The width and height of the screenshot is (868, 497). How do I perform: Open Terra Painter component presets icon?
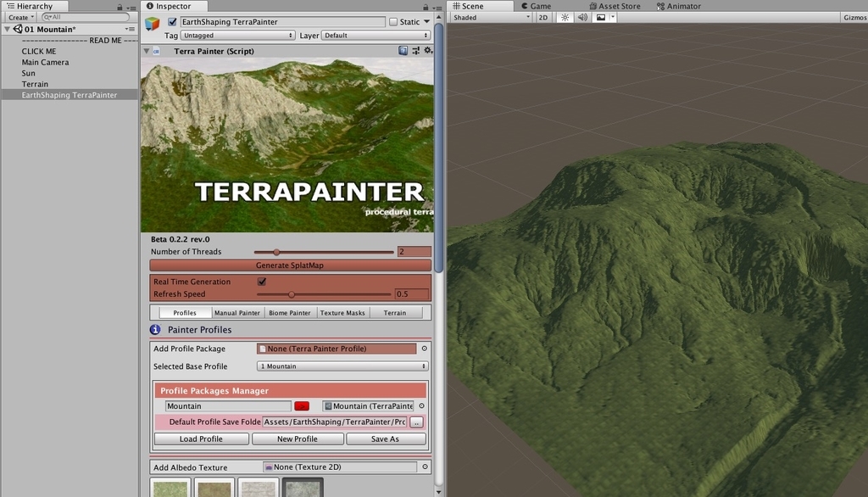pos(415,50)
